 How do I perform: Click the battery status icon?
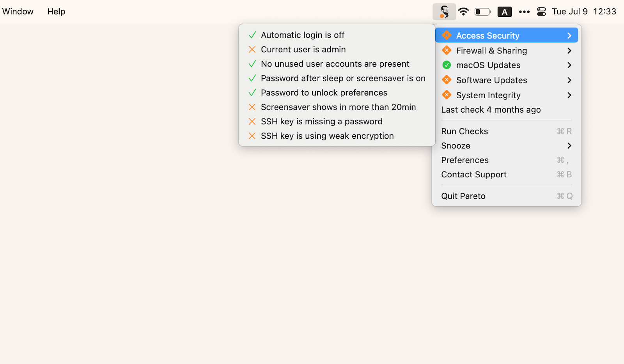pyautogui.click(x=483, y=12)
